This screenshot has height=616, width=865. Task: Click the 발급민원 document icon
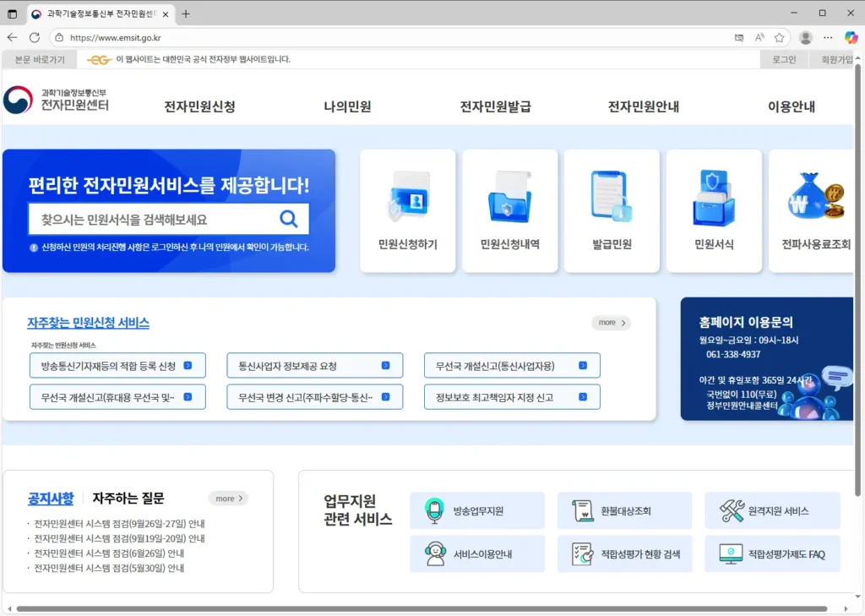(612, 196)
